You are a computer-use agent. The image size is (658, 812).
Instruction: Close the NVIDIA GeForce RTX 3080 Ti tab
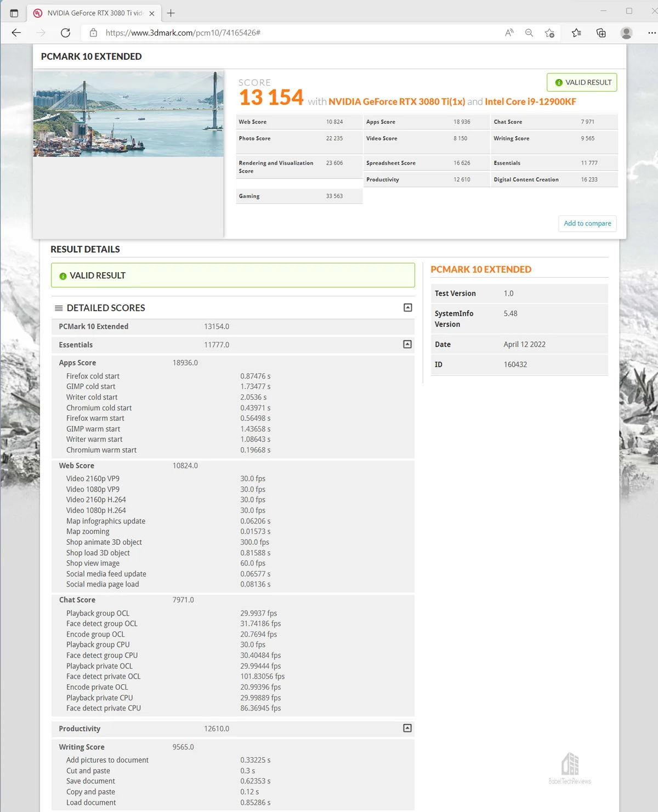click(x=152, y=13)
